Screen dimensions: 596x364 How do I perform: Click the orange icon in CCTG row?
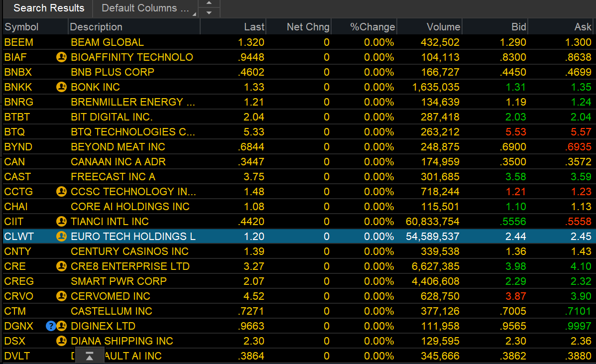61,192
